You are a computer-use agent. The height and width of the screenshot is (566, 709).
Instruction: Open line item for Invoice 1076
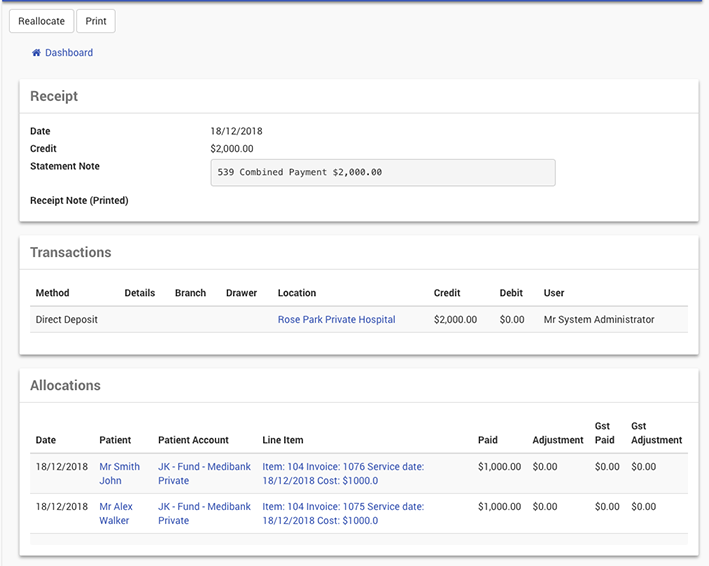[342, 473]
